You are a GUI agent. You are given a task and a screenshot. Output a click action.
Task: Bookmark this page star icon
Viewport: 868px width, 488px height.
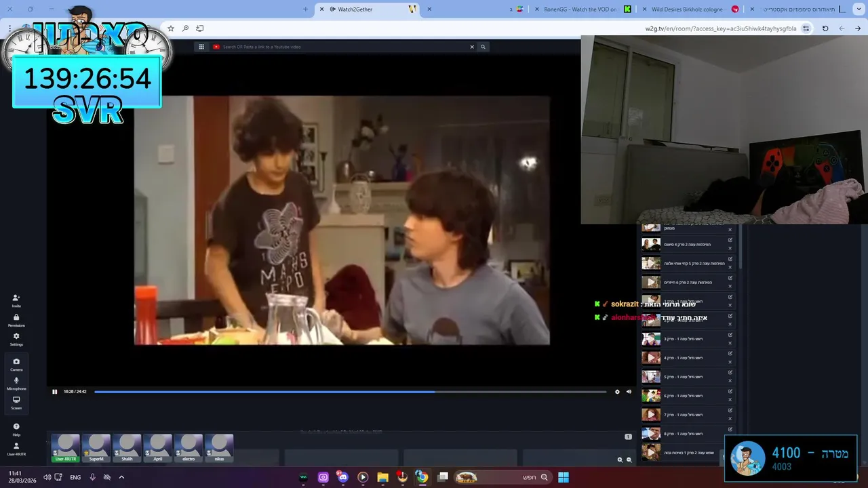click(x=171, y=28)
